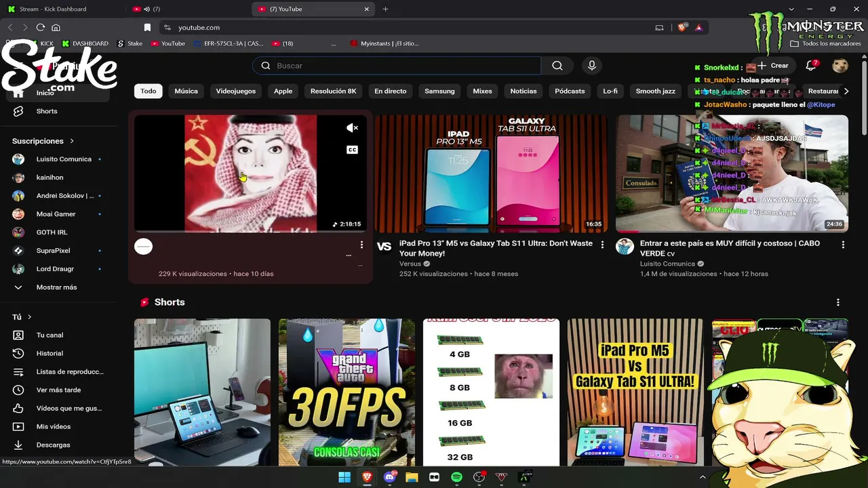Screen dimensions: 868x488
Task: Select the Todo filter chip
Action: pos(149,91)
